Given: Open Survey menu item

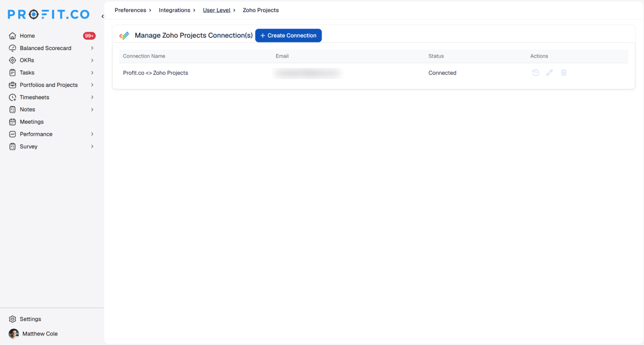Looking at the screenshot, I should click(x=29, y=146).
